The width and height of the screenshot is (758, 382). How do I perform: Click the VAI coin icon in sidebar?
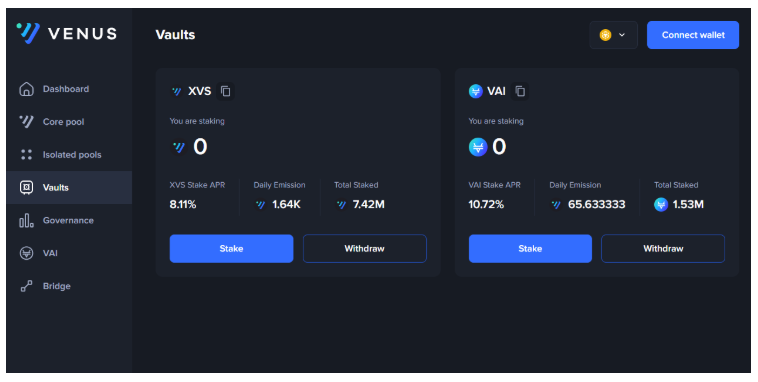coord(26,253)
